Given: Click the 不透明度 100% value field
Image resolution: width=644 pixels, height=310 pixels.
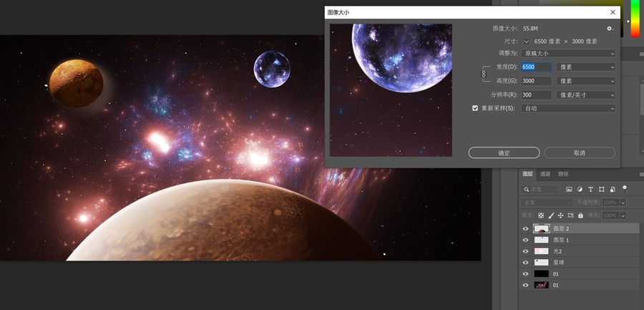Looking at the screenshot, I should point(611,203).
